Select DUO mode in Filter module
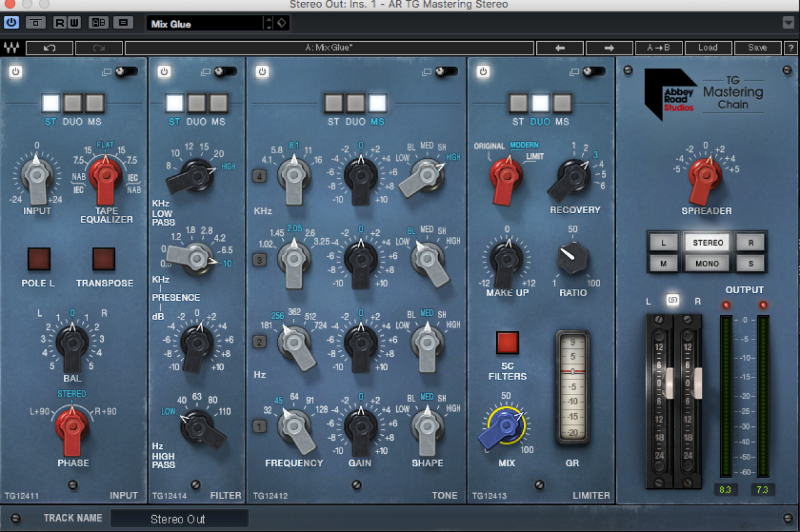800x532 pixels. [x=197, y=103]
